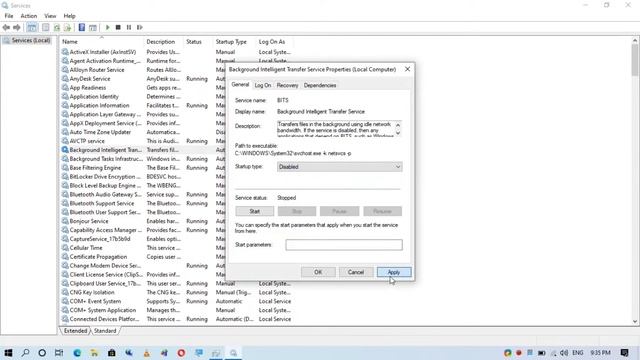
Task: Open the Action menu
Action: [x=29, y=16]
